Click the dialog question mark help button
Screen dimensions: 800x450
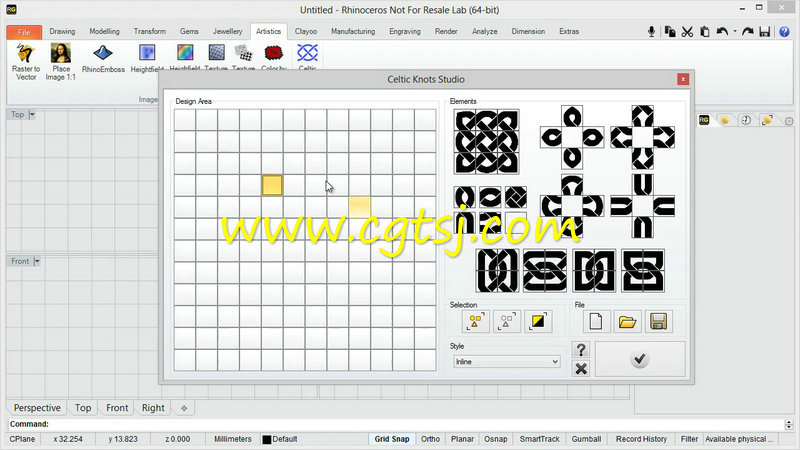click(x=581, y=350)
